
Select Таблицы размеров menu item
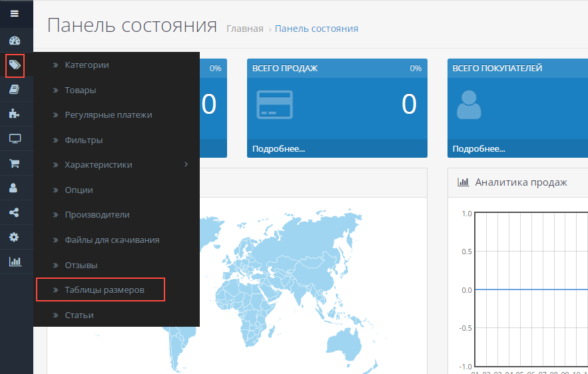point(104,290)
